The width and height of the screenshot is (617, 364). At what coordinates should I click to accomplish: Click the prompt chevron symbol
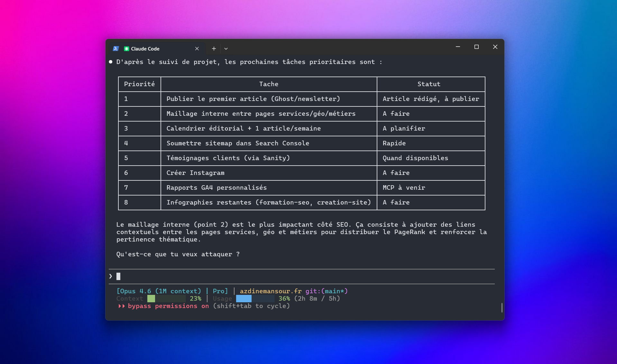pyautogui.click(x=111, y=276)
